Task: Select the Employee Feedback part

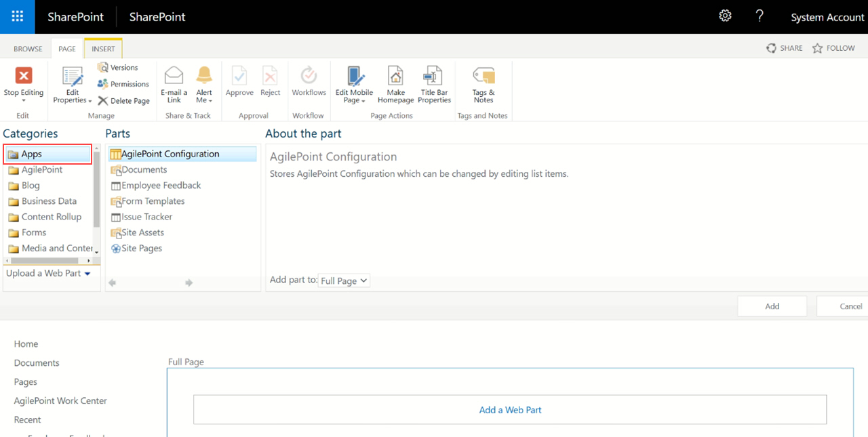Action: click(x=156, y=185)
